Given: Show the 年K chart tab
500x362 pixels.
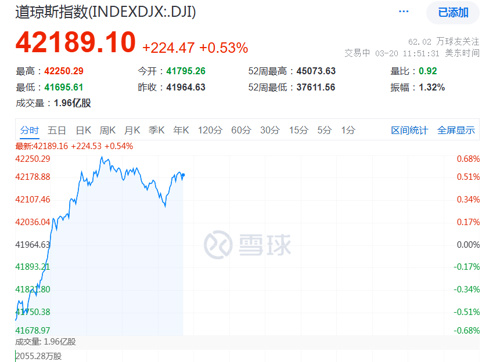Looking at the screenshot, I should tap(181, 130).
